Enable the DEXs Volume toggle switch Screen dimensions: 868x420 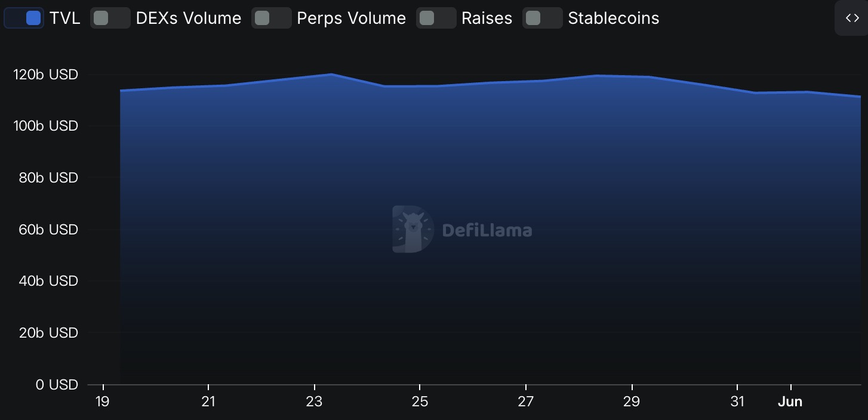click(x=110, y=18)
